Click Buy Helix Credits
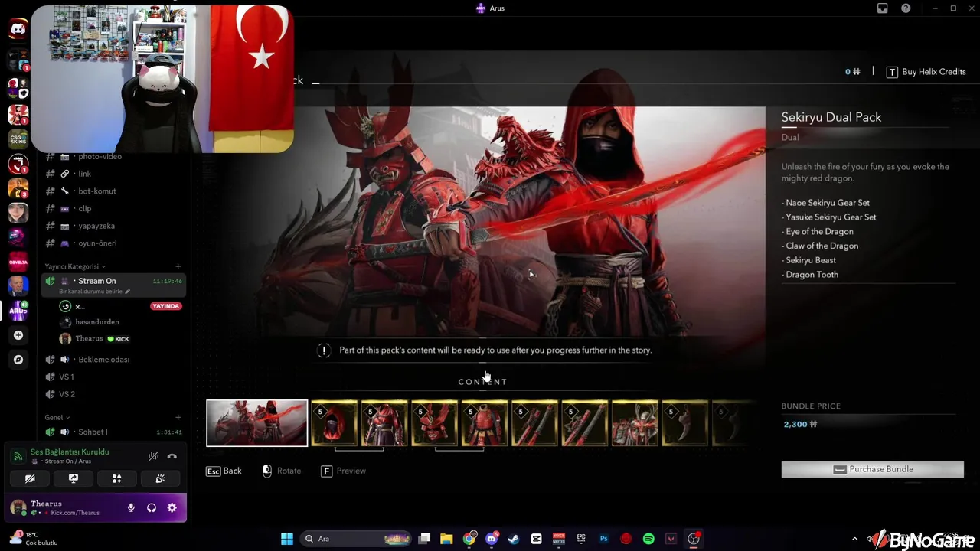 point(926,72)
